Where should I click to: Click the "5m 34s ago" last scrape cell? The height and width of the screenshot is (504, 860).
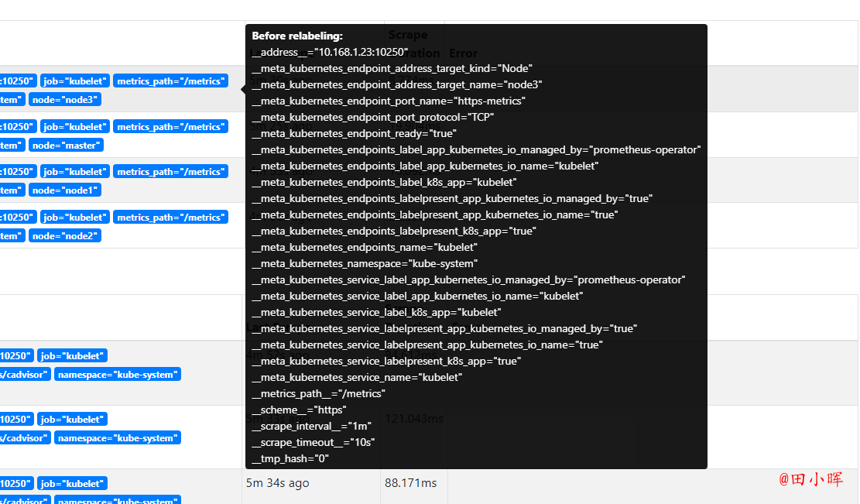pyautogui.click(x=278, y=483)
